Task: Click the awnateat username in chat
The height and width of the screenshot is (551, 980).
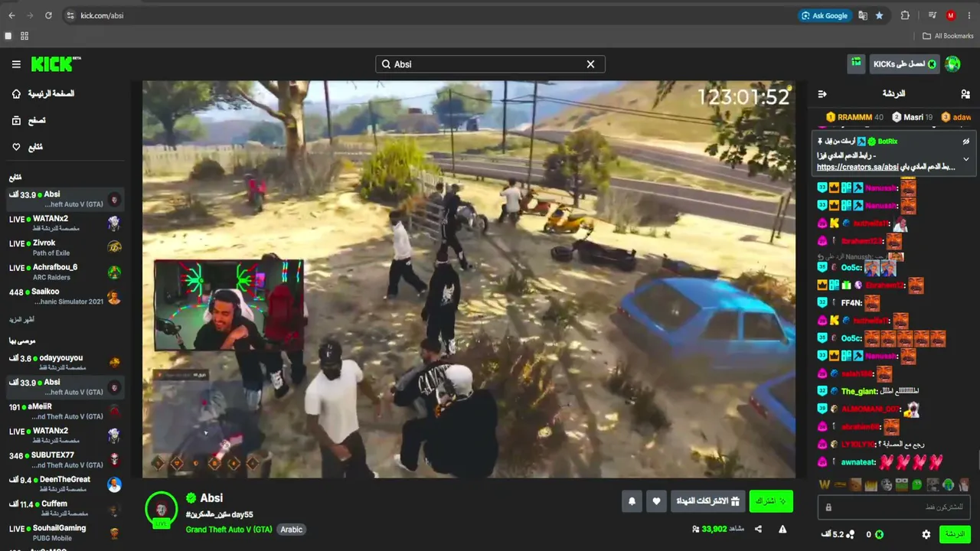Action: pos(858,462)
